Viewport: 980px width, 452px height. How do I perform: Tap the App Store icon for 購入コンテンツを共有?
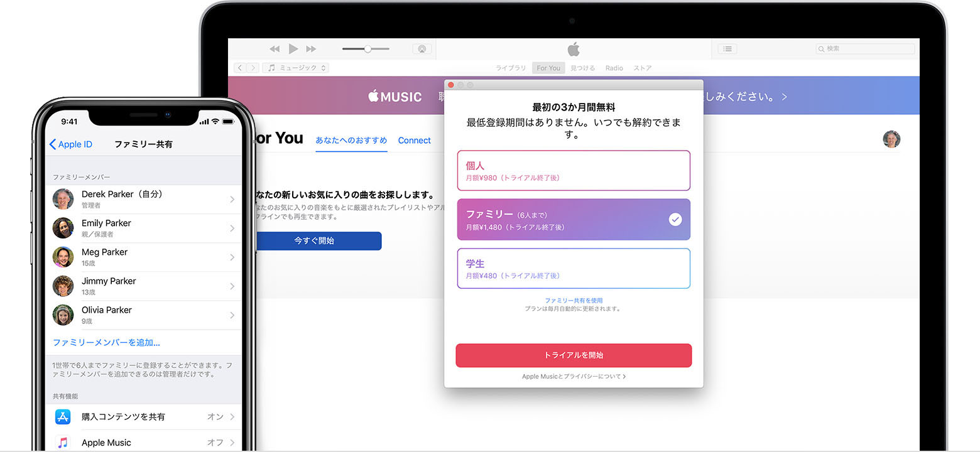click(63, 417)
